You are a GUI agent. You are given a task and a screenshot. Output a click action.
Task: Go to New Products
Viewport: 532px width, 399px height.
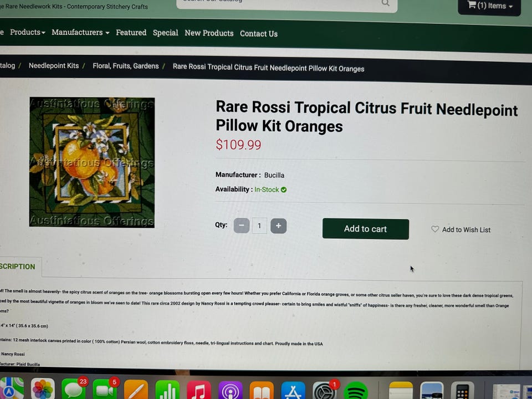(x=209, y=33)
